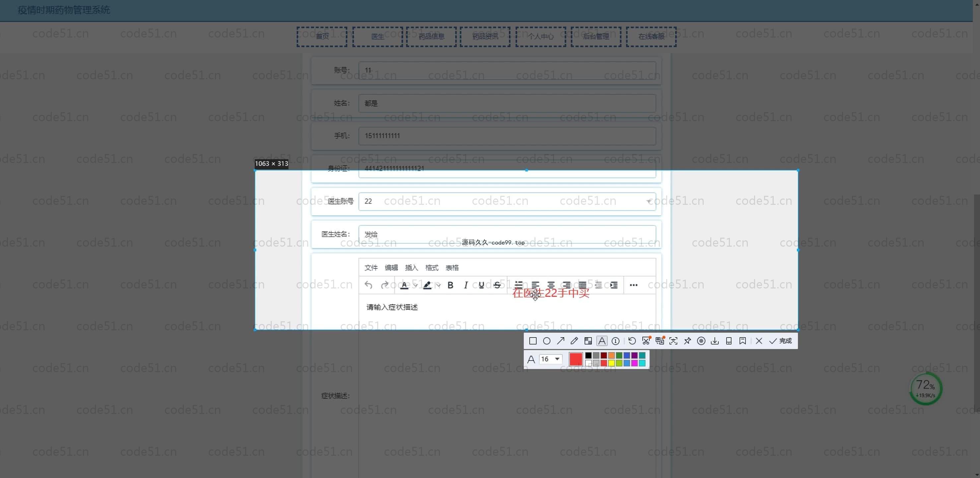The height and width of the screenshot is (478, 980).
Task: Click the redo arrow in the symptom editor
Action: 385,285
